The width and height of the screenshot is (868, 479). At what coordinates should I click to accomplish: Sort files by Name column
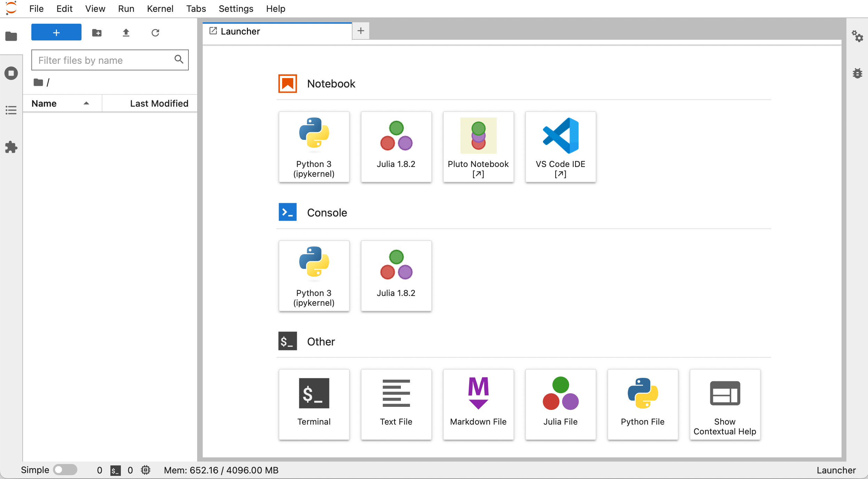[62, 104]
